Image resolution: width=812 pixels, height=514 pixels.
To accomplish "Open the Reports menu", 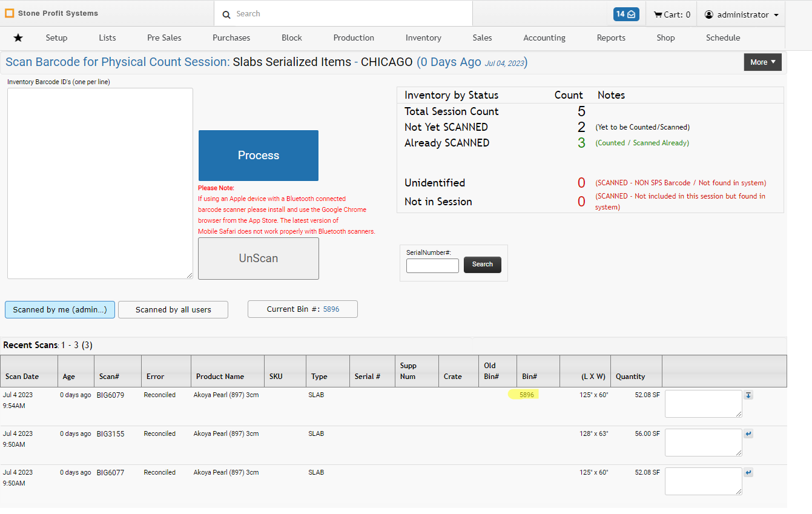I will point(611,38).
